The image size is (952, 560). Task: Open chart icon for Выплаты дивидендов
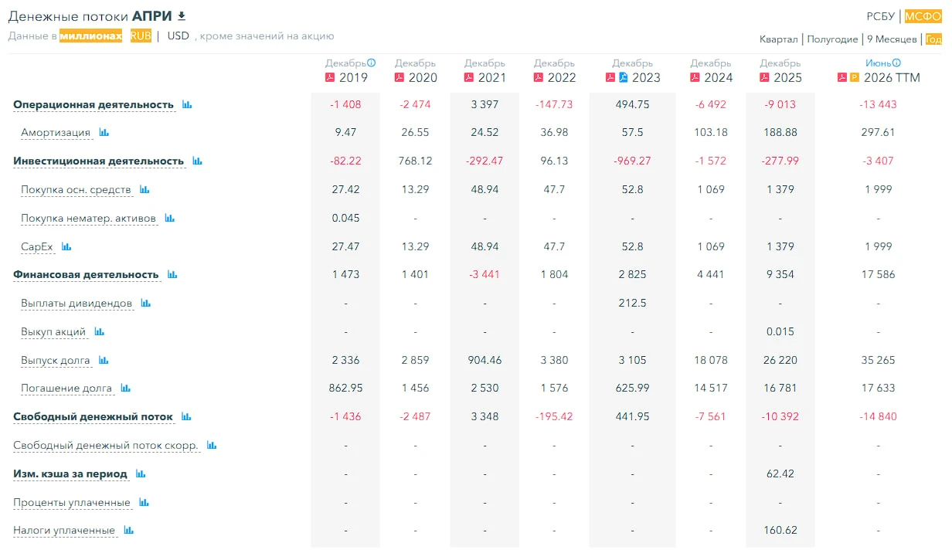coord(146,304)
